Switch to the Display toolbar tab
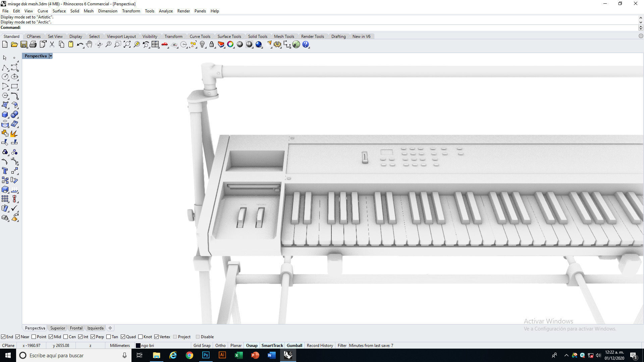Image resolution: width=644 pixels, height=362 pixels. pos(76,37)
